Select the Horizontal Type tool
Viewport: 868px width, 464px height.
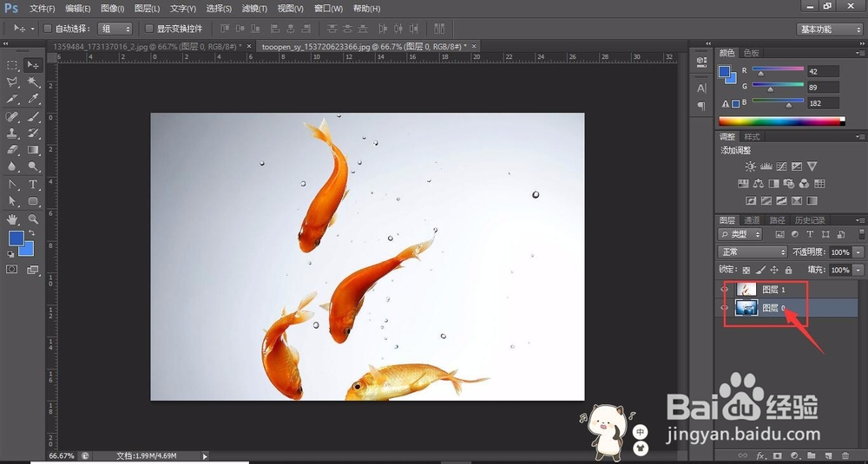(x=33, y=184)
